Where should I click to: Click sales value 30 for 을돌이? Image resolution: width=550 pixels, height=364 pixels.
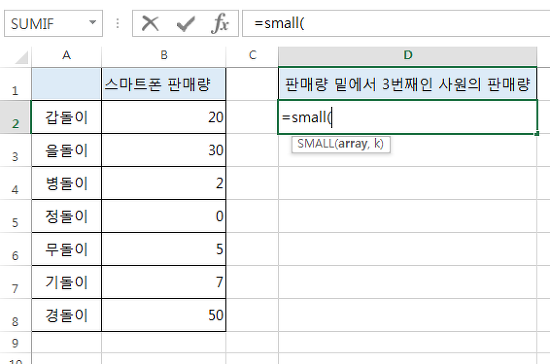tap(163, 150)
